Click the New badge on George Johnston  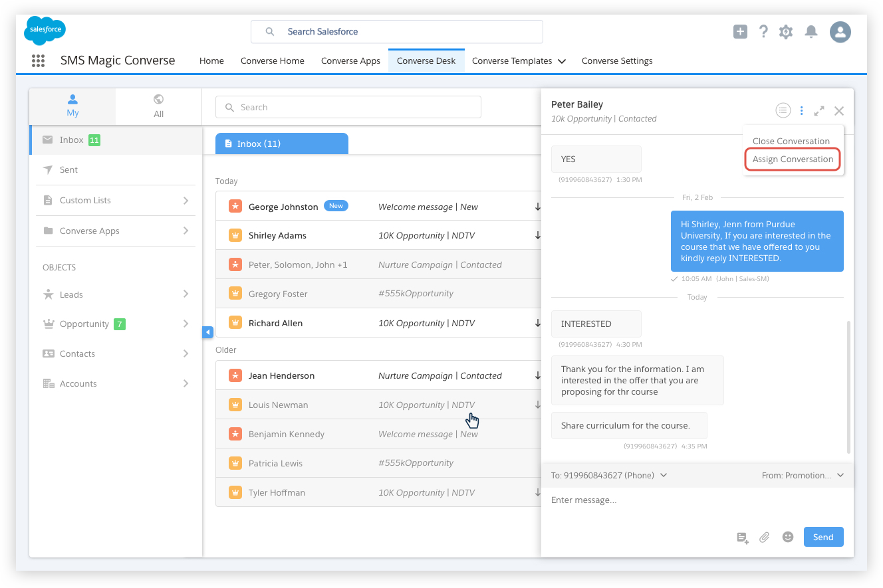336,206
